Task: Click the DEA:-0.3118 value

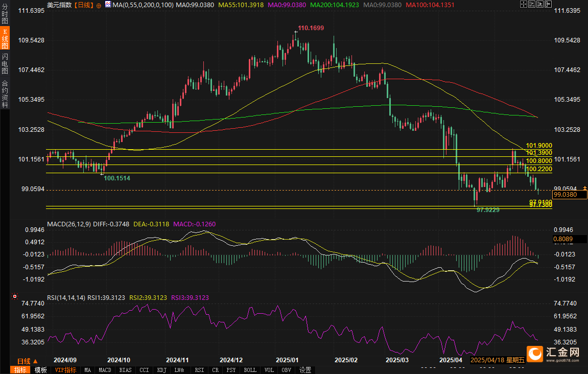Action: 151,224
